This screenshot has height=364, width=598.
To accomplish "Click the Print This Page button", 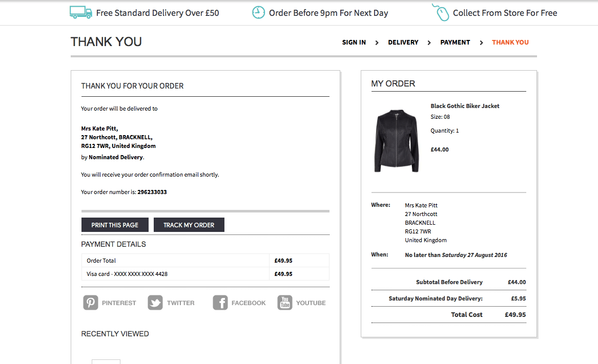I will coord(115,225).
